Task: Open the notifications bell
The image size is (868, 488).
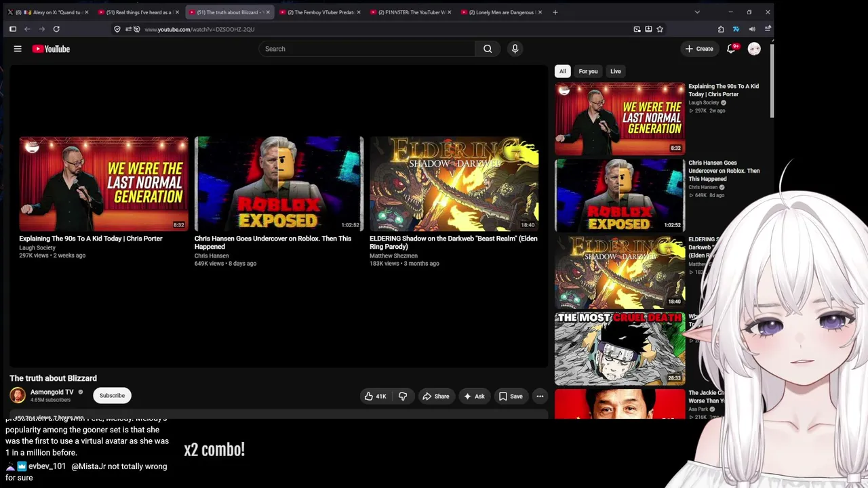Action: click(x=731, y=49)
